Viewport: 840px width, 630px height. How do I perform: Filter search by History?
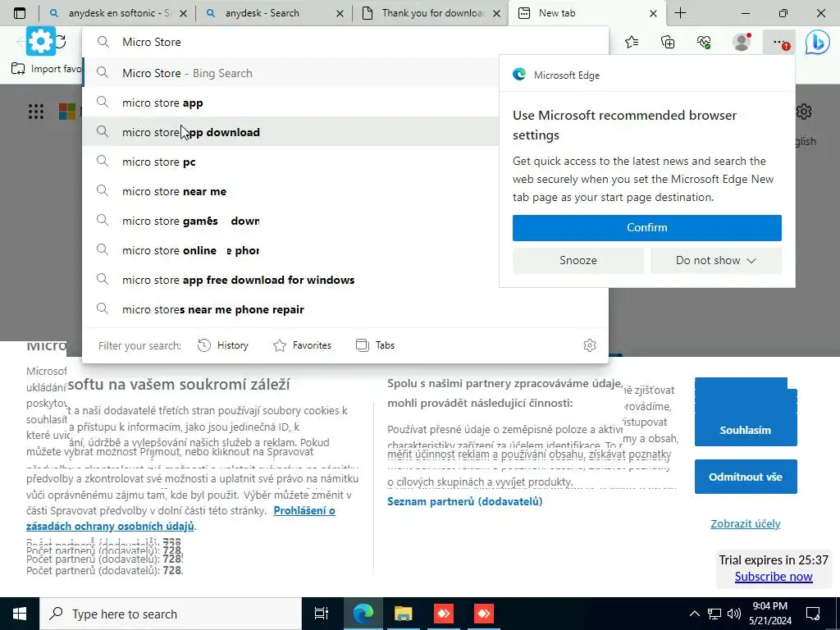[223, 345]
